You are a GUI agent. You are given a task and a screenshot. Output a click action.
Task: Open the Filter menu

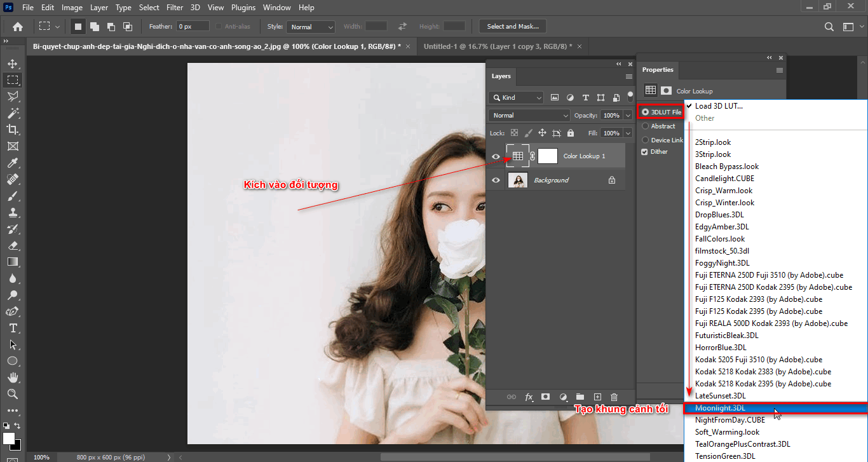click(175, 7)
